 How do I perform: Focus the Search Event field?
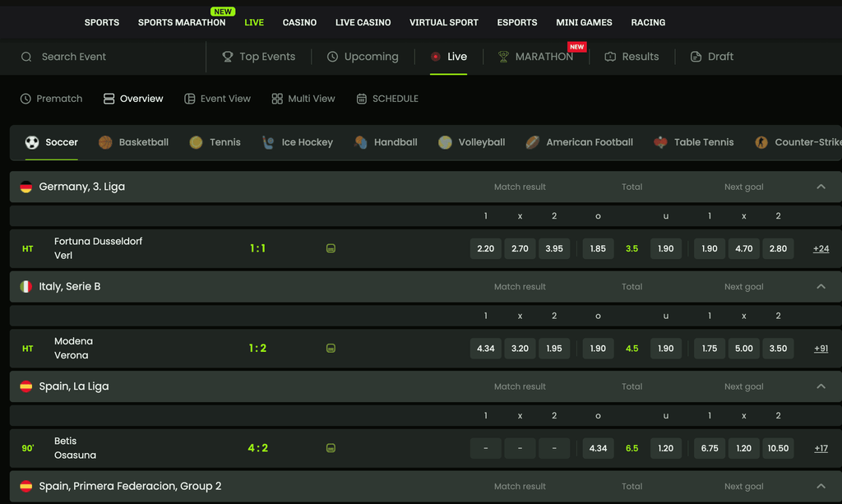tap(108, 57)
